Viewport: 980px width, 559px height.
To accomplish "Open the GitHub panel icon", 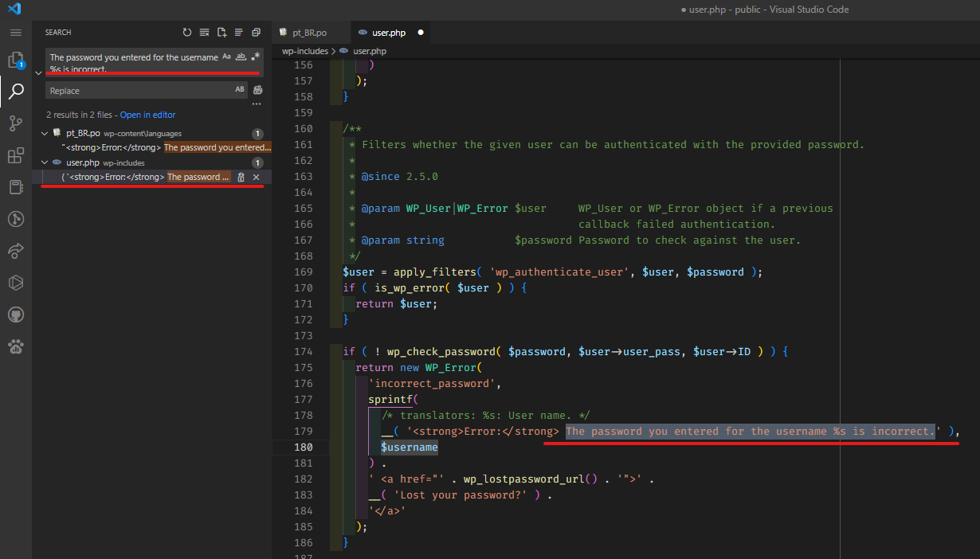I will pos(16,315).
